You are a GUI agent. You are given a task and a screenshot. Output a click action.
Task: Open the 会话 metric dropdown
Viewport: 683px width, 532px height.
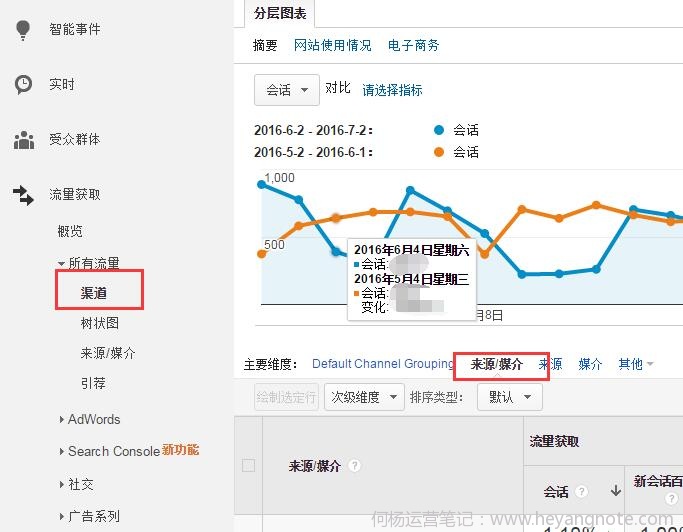point(287,89)
